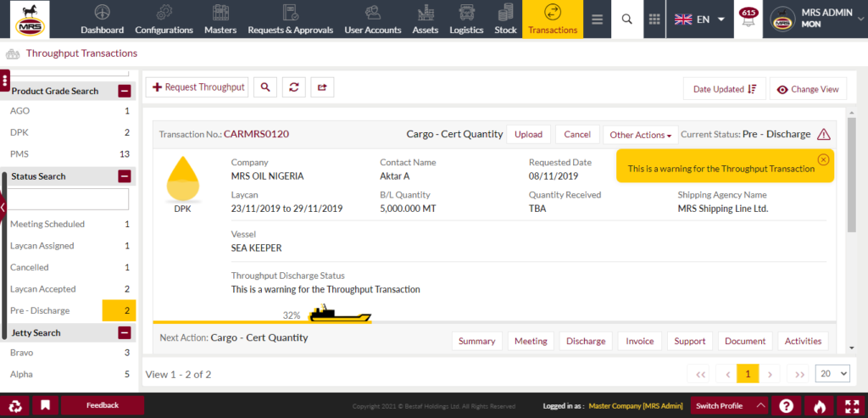
Task: Filter by Cancelled status
Action: (70, 267)
